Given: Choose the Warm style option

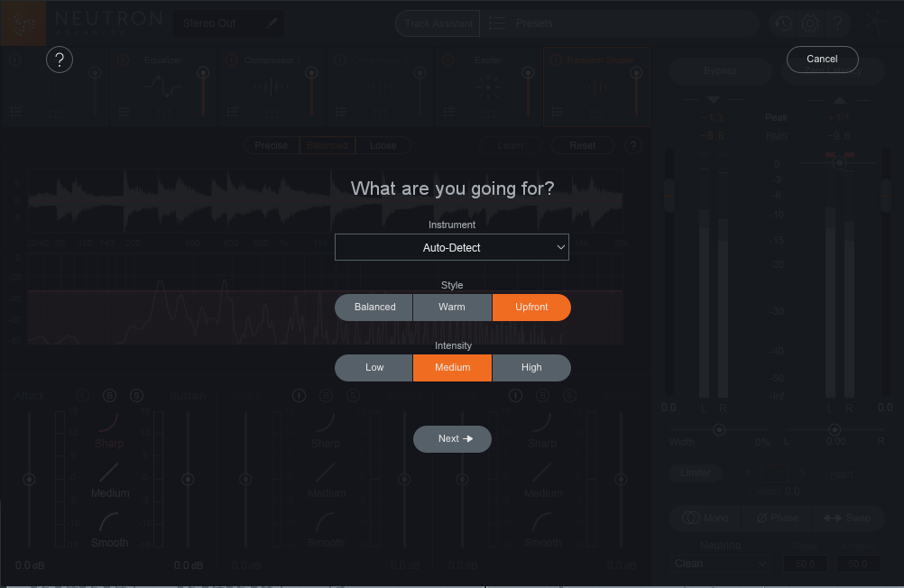Looking at the screenshot, I should [452, 308].
